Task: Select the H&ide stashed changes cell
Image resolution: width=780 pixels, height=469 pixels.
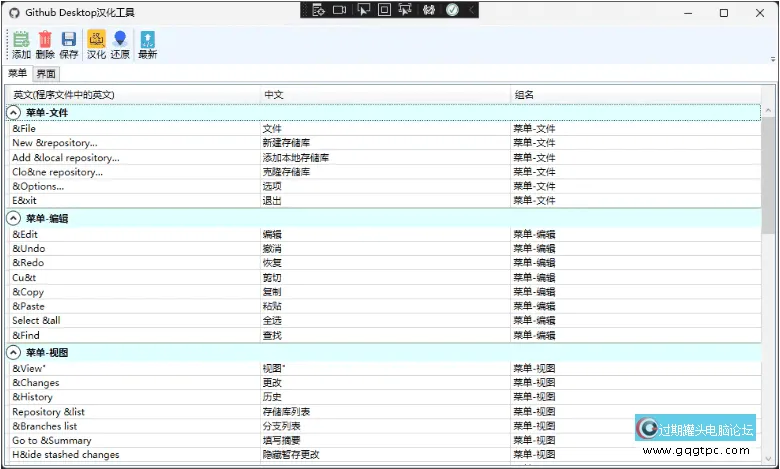Action: [133, 455]
